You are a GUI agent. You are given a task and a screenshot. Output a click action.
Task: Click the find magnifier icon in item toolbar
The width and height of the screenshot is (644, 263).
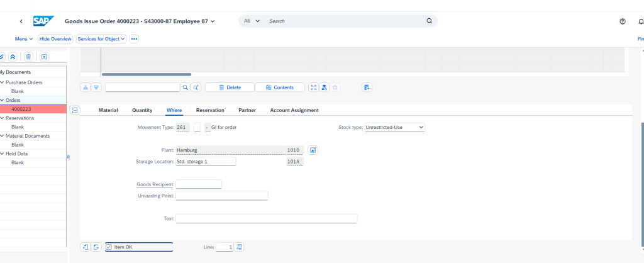click(186, 87)
